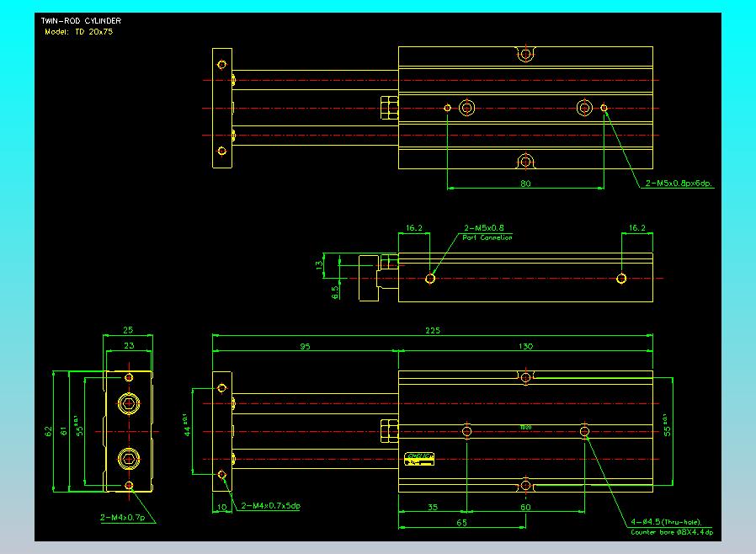The width and height of the screenshot is (756, 554).
Task: Select the Counter bore annotation text
Action: click(673, 532)
